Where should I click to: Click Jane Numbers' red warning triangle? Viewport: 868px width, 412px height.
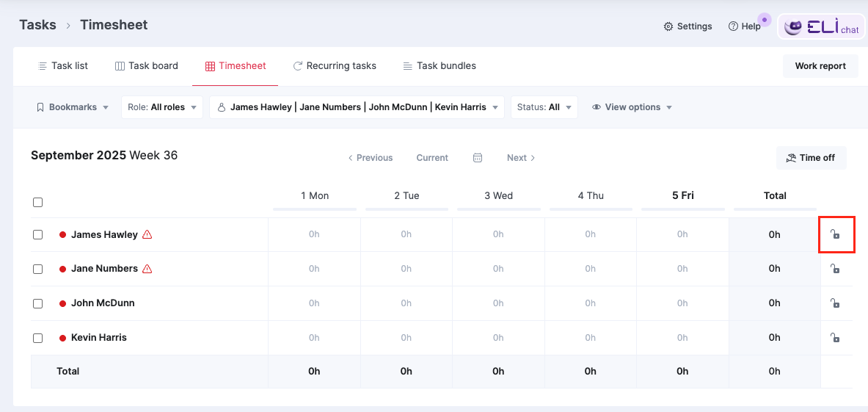147,269
